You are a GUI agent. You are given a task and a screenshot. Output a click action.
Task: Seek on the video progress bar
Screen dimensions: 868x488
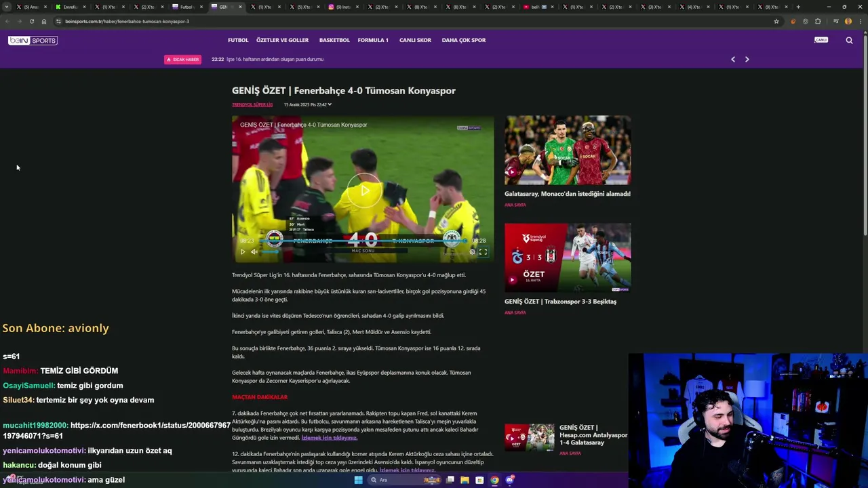pyautogui.click(x=363, y=241)
